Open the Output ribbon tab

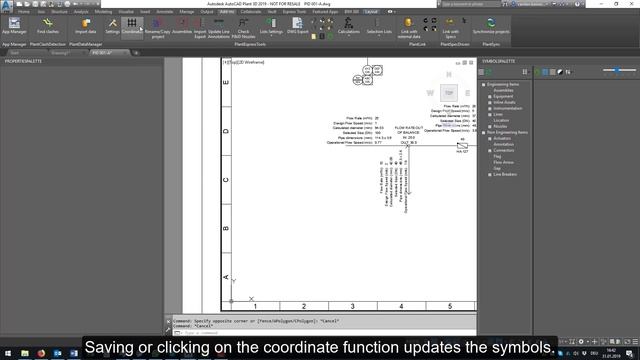pos(207,12)
